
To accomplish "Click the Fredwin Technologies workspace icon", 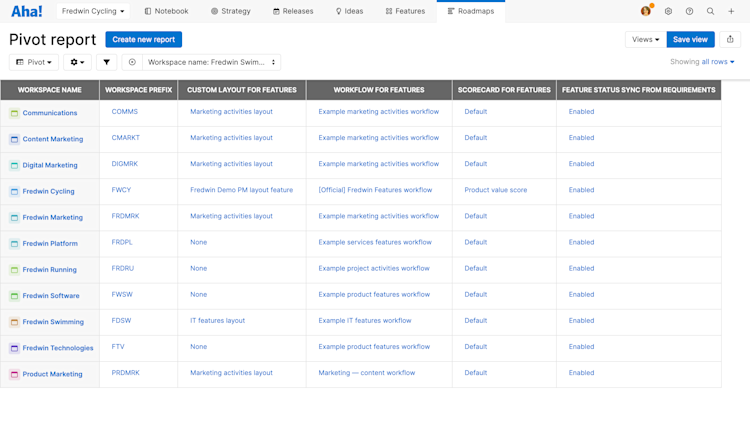I will pos(14,348).
